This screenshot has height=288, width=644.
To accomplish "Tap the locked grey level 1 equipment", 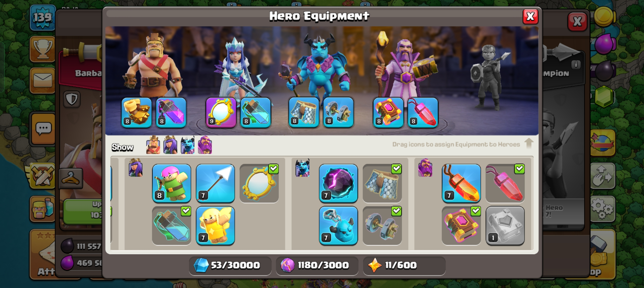I will [505, 226].
